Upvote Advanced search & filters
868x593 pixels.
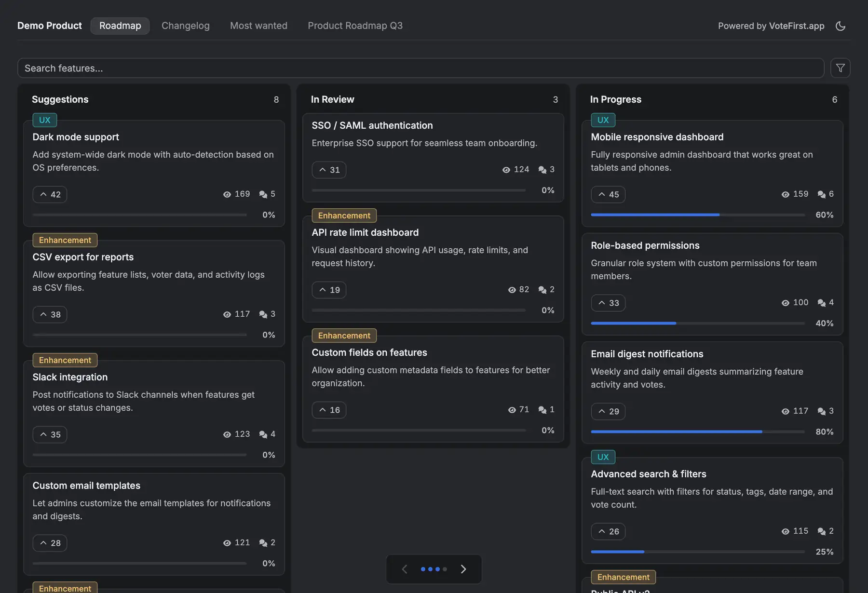(x=608, y=531)
